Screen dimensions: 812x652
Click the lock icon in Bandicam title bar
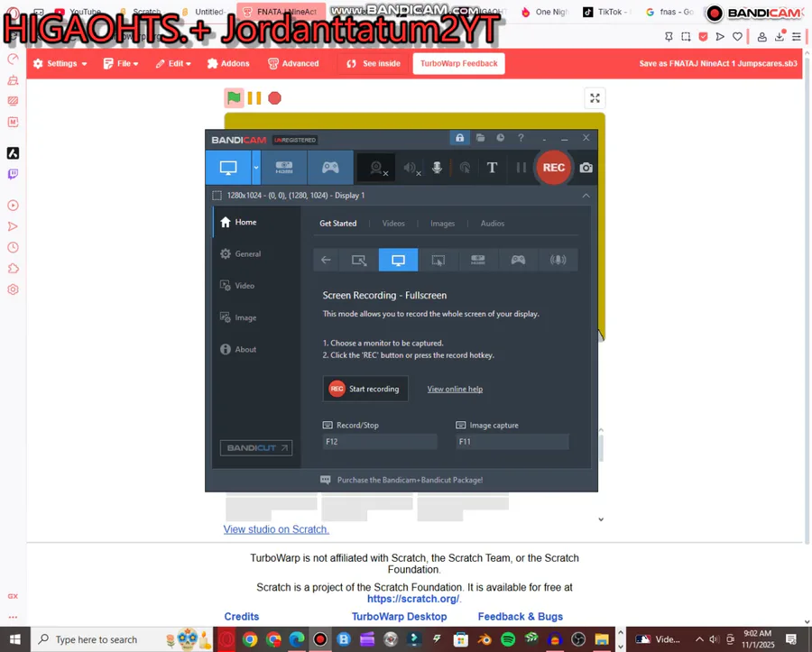pos(459,138)
